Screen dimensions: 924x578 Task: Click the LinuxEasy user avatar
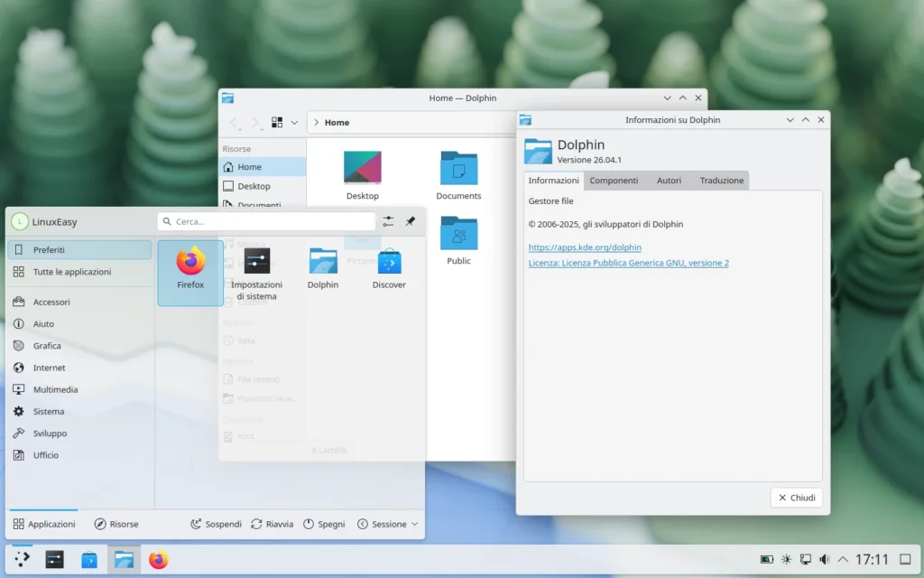click(20, 222)
